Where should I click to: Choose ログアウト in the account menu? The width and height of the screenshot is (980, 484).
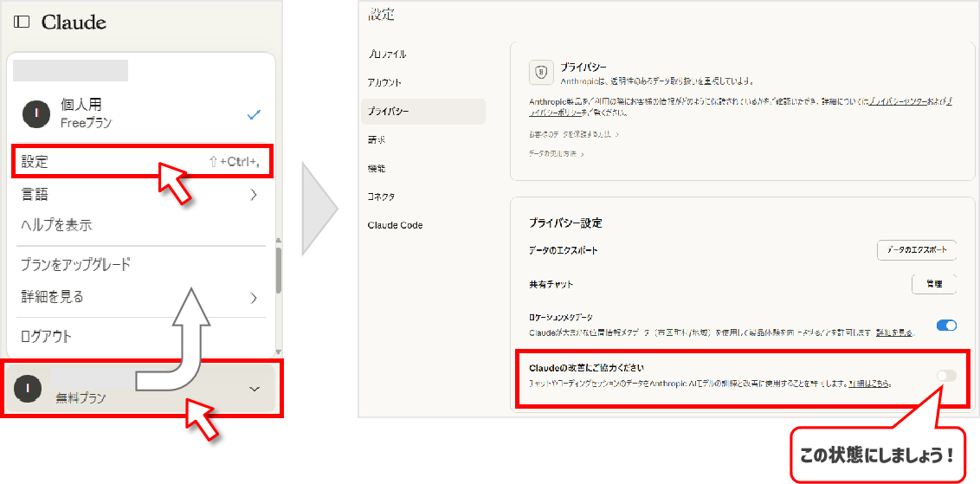47,336
